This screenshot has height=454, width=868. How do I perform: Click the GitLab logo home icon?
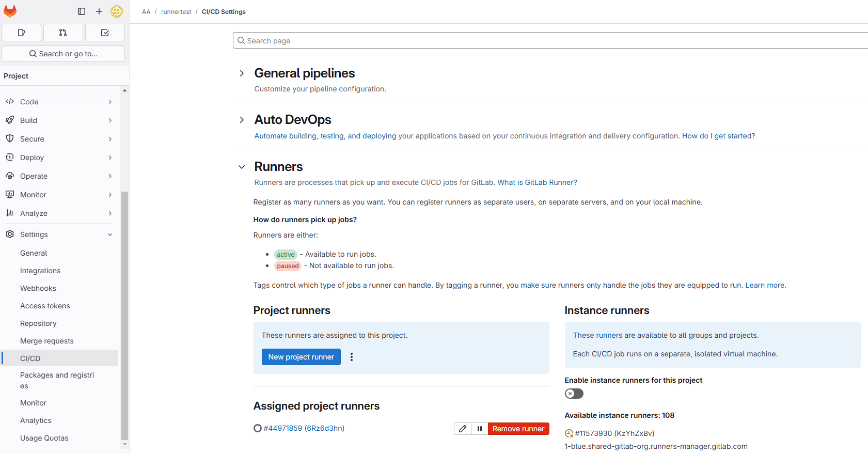click(x=10, y=11)
